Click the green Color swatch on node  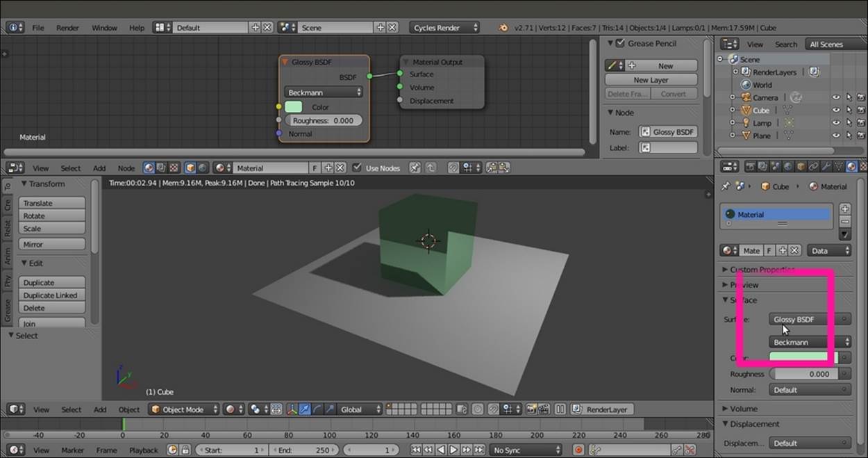pyautogui.click(x=293, y=107)
